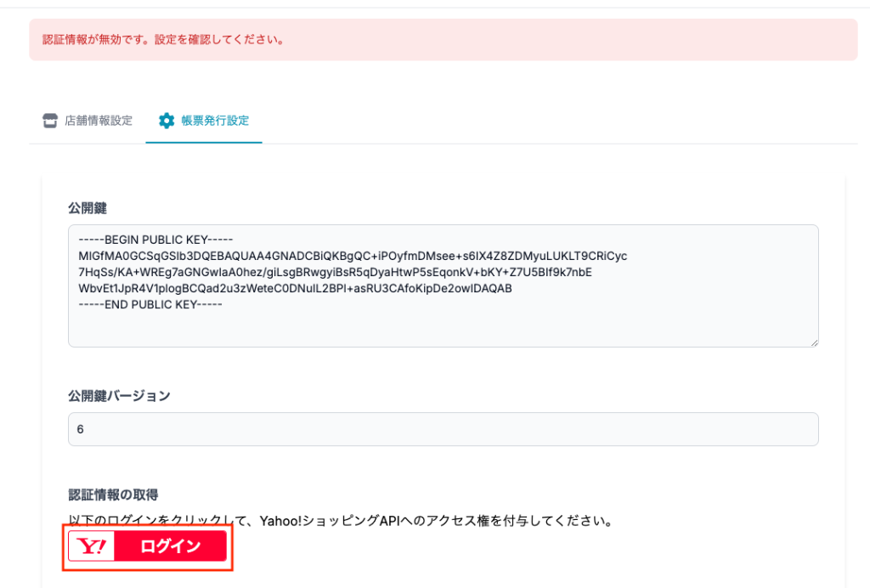Select the 帳票発行設定 tab label
870x588 pixels.
[215, 121]
